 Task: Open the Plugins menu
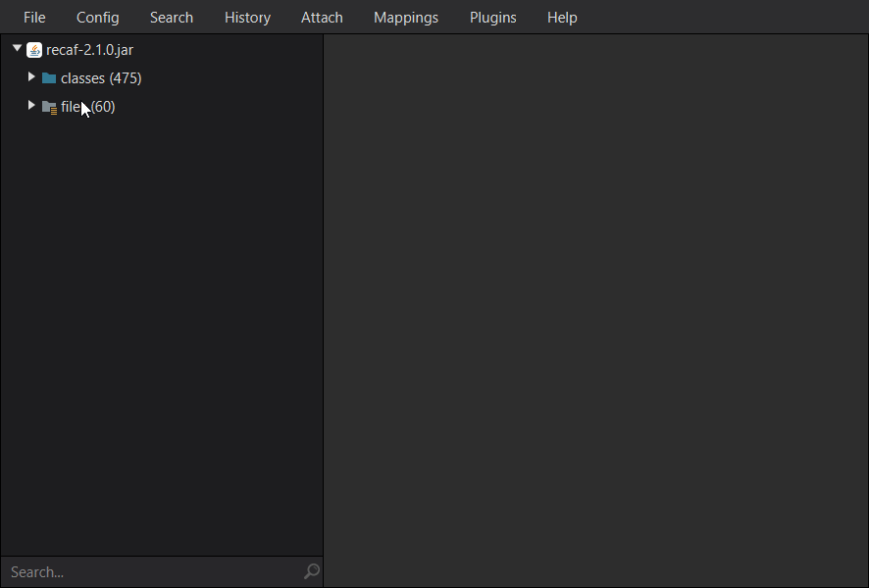492,17
